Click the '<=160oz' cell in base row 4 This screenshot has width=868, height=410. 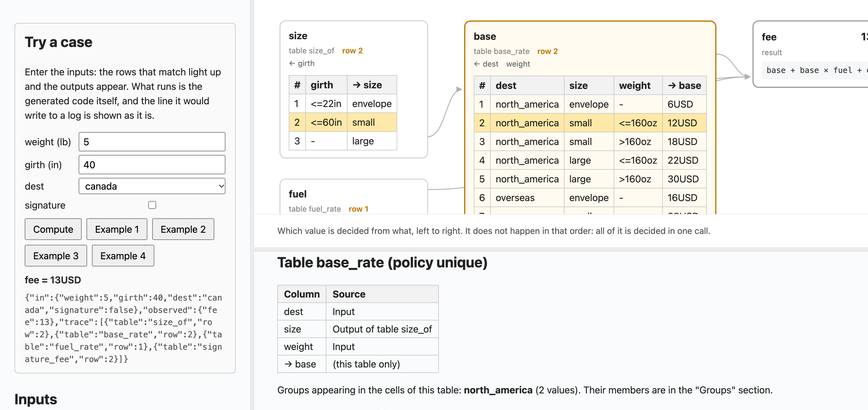[638, 160]
